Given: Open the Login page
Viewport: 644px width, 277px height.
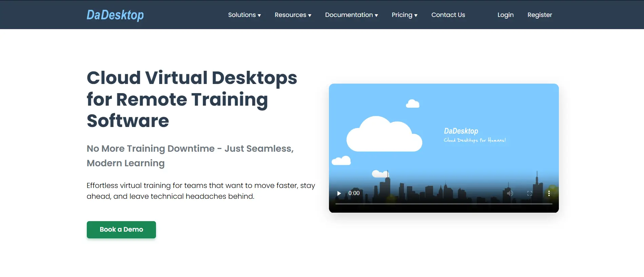Looking at the screenshot, I should (x=505, y=15).
